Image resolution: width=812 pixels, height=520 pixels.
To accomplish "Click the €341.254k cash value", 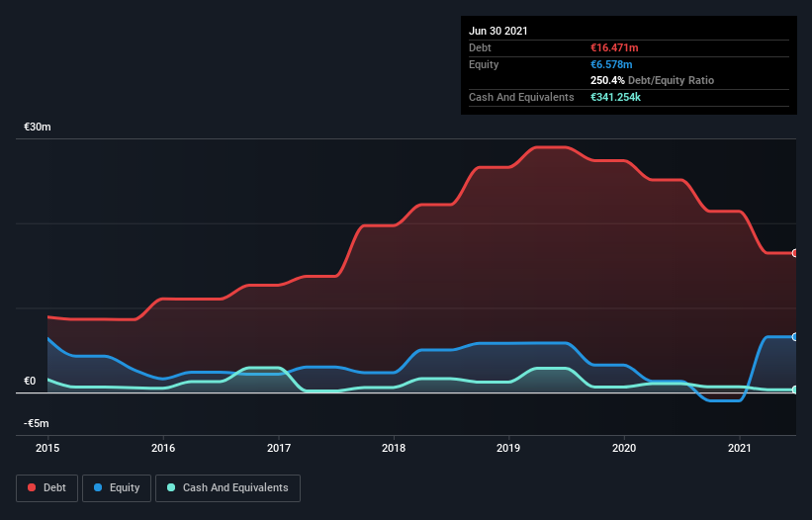I will coord(615,97).
